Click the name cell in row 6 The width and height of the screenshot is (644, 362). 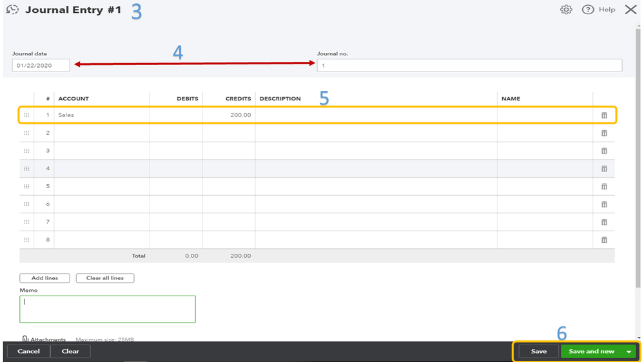click(x=545, y=204)
